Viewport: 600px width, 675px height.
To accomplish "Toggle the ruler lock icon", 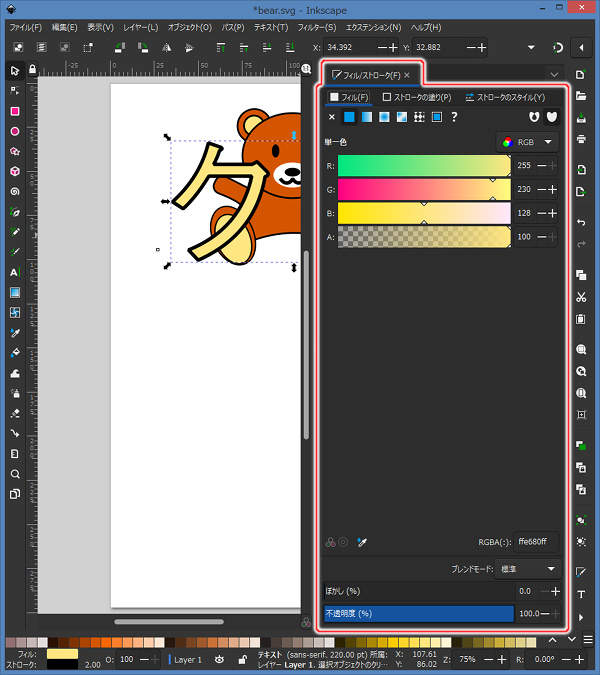I will point(32,69).
